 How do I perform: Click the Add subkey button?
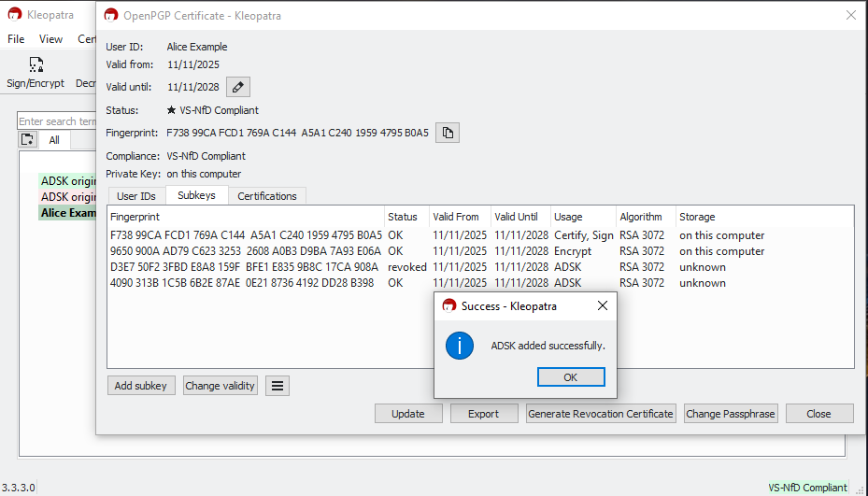(140, 386)
